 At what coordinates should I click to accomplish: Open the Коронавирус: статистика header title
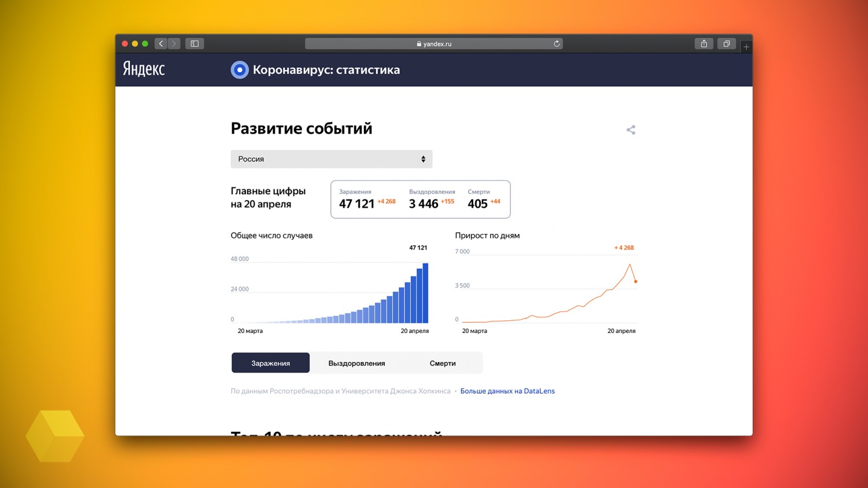(x=326, y=70)
